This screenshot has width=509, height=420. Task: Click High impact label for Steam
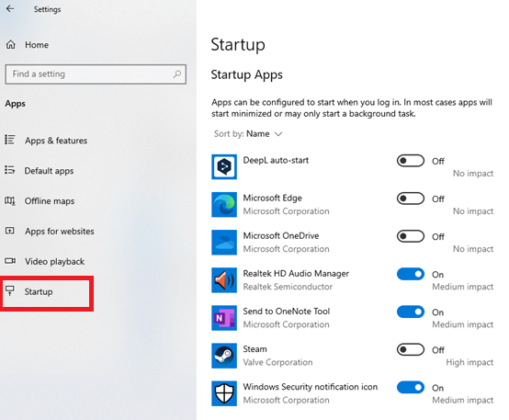[x=469, y=362]
